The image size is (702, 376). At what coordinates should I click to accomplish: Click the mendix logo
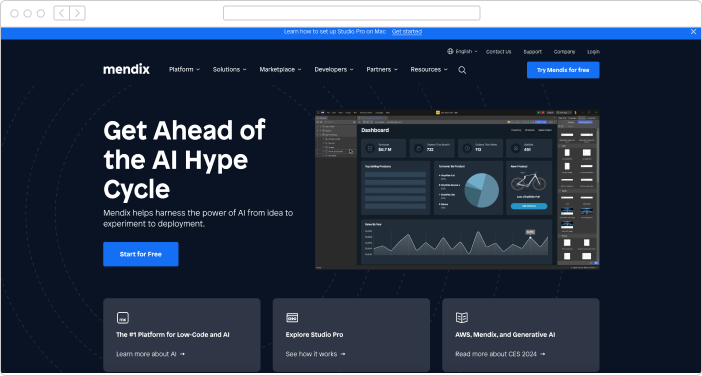[126, 69]
